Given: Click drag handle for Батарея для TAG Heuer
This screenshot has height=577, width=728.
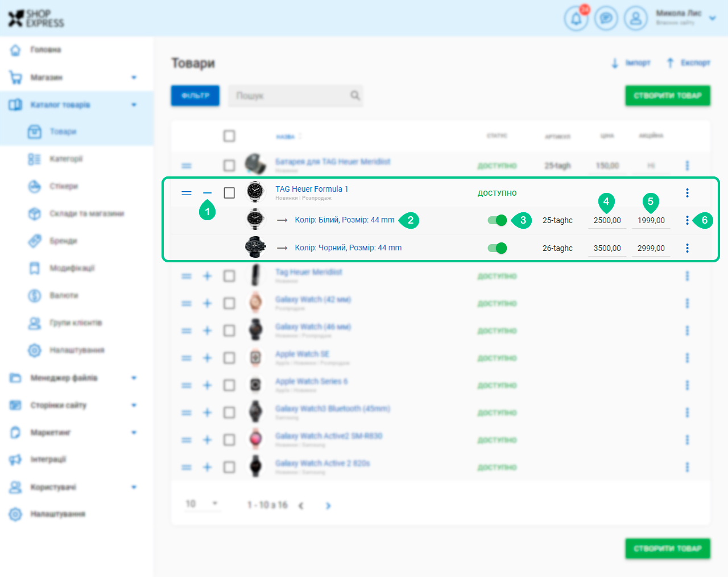Looking at the screenshot, I should coord(187,166).
